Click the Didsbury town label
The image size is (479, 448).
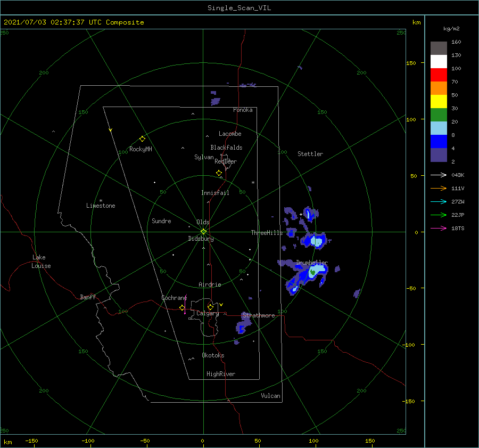click(x=201, y=239)
